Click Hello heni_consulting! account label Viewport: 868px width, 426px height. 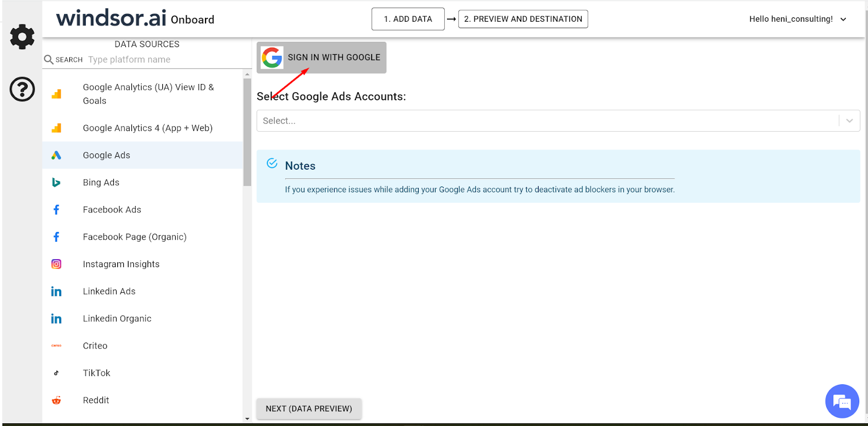pos(791,19)
